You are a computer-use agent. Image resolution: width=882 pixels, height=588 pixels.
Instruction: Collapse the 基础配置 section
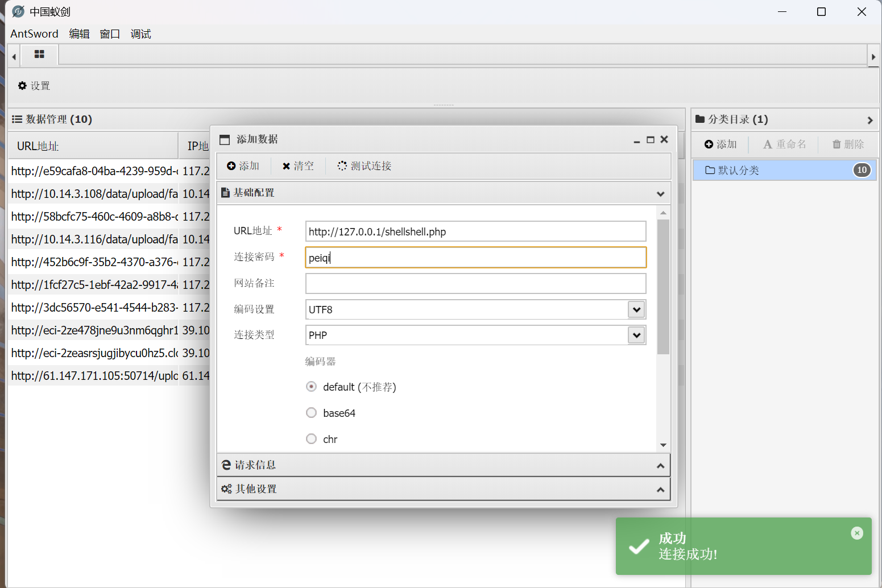click(x=660, y=194)
